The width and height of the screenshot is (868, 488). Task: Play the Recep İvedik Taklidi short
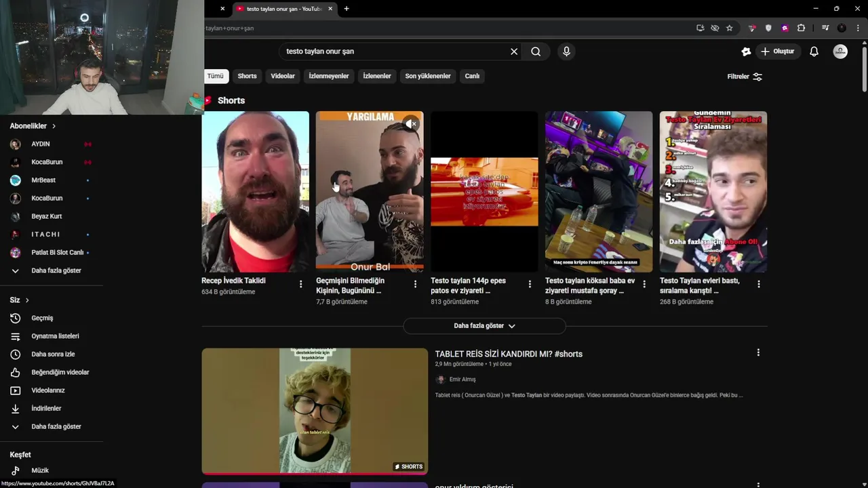coord(256,192)
